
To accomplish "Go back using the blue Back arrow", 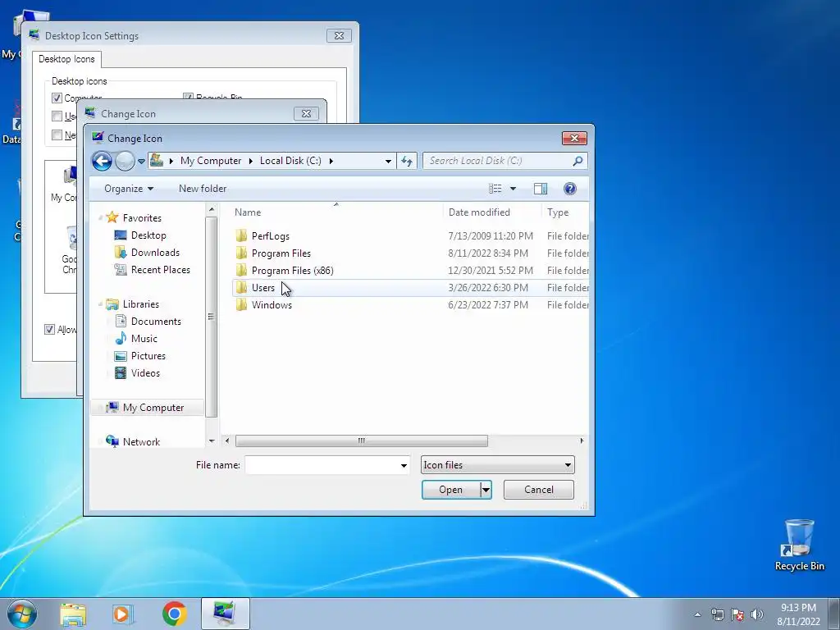I will (102, 161).
